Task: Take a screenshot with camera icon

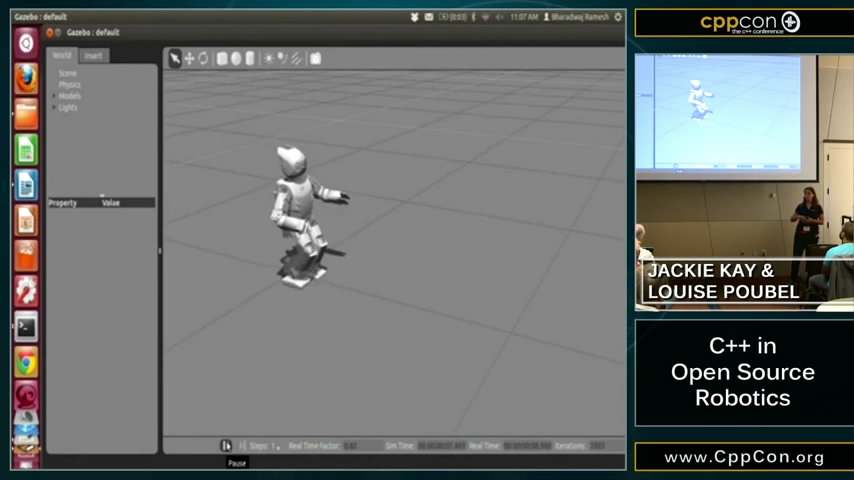Action: (x=315, y=58)
